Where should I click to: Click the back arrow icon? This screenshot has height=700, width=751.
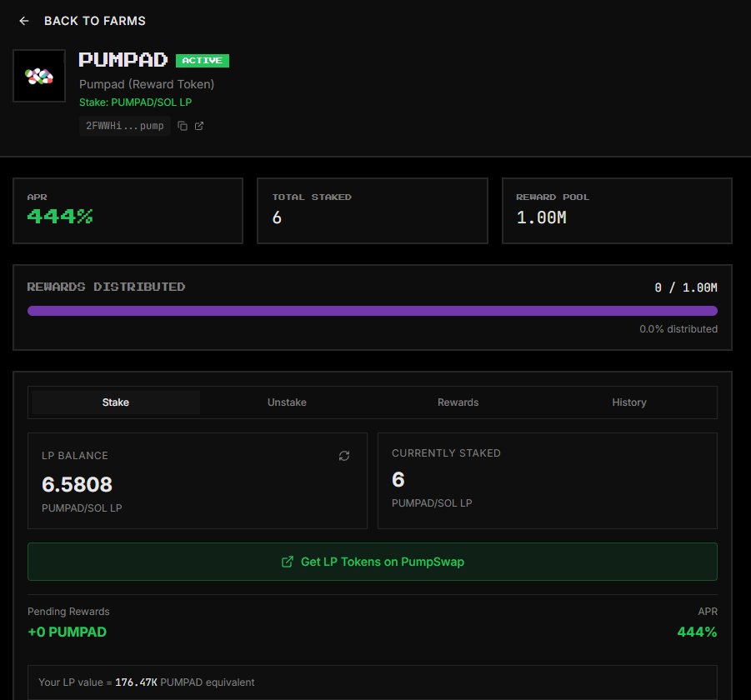24,21
